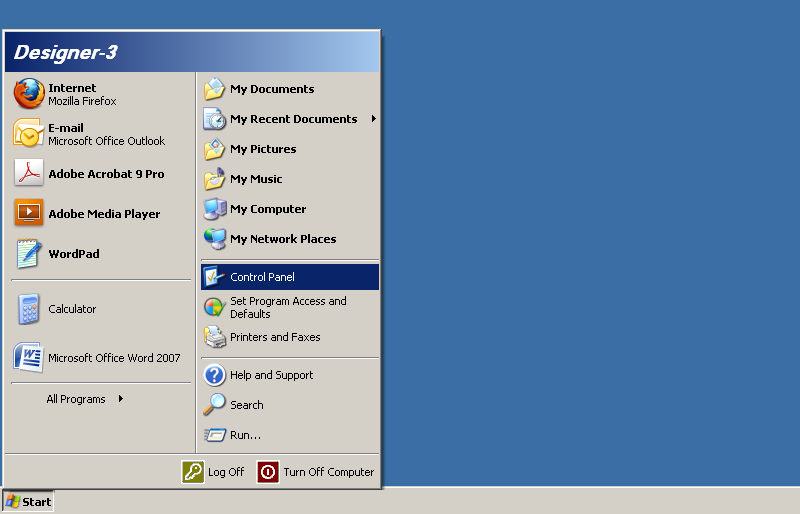800x514 pixels.
Task: Click the Search label
Action: [x=246, y=405]
